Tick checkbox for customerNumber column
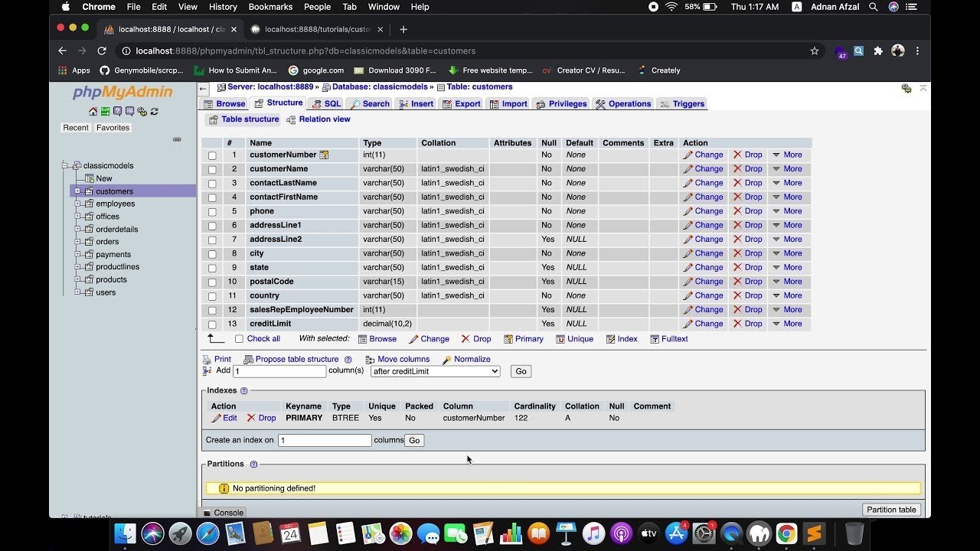Viewport: 980px width, 551px height. click(x=212, y=155)
